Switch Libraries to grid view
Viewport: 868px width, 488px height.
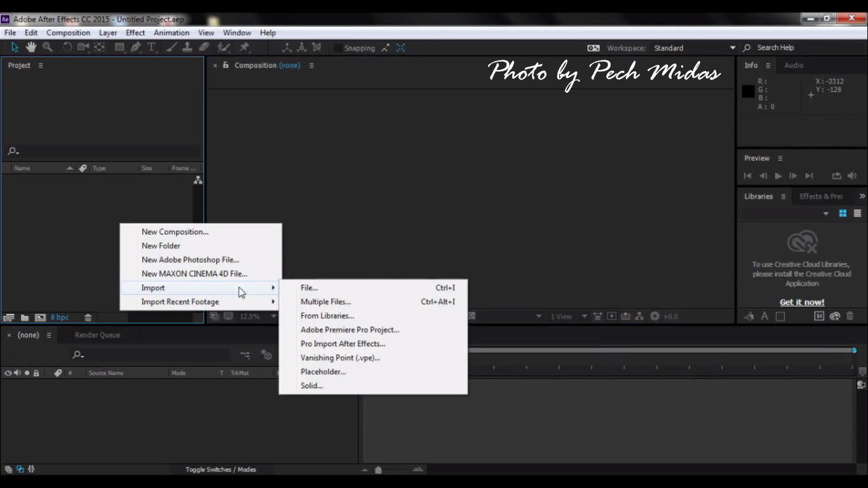843,213
